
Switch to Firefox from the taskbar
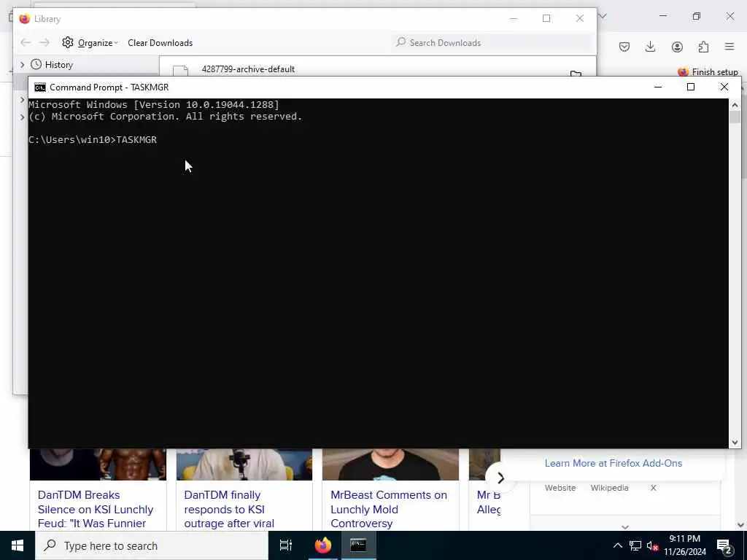[322, 545]
